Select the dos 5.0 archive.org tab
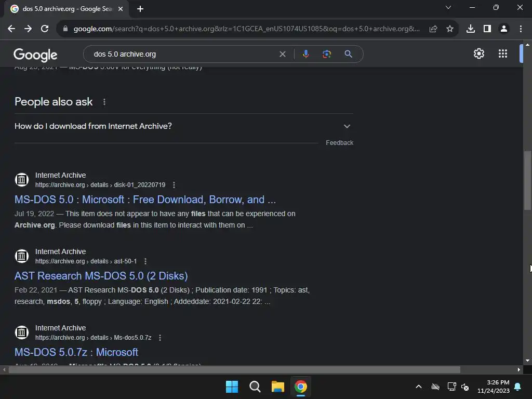The image size is (532, 399). 66,9
